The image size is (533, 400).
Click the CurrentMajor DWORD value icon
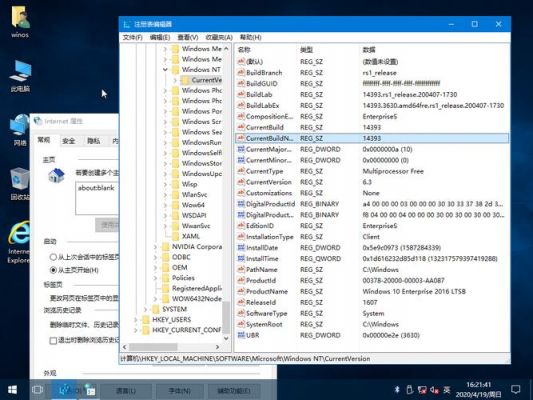point(241,149)
